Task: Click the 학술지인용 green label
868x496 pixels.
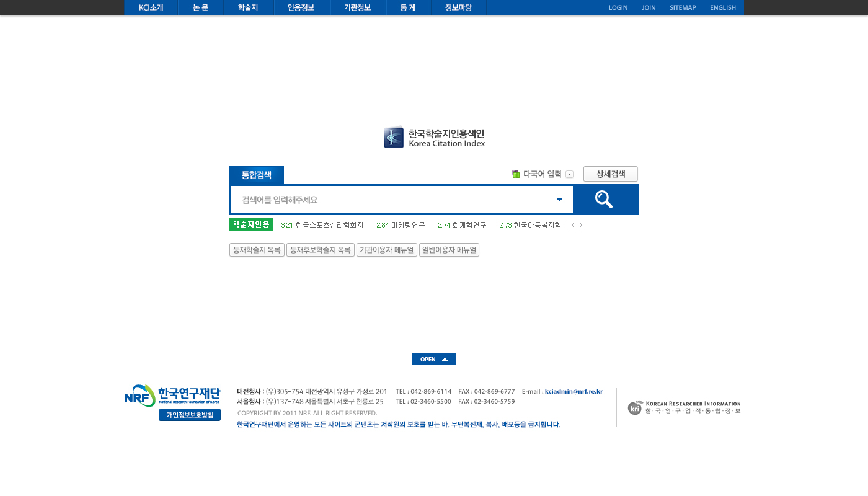Action: (x=251, y=224)
